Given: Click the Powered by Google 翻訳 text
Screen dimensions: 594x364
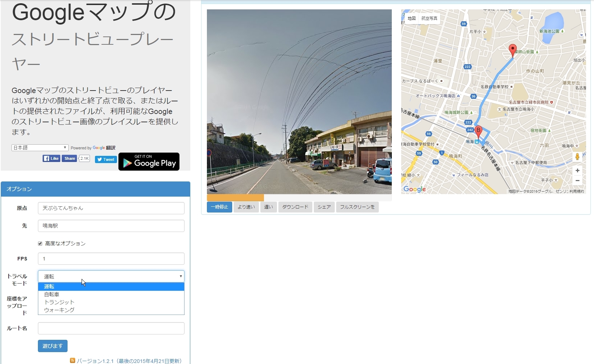Looking at the screenshot, I should click(93, 148).
